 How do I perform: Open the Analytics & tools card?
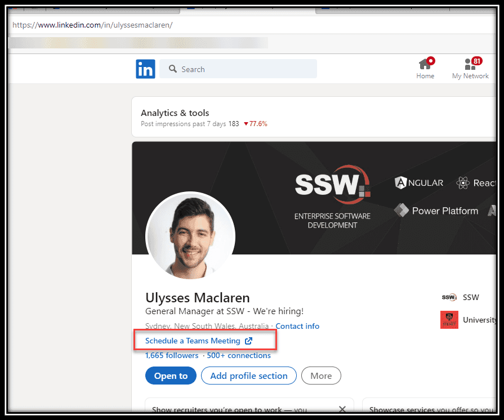[x=175, y=113]
